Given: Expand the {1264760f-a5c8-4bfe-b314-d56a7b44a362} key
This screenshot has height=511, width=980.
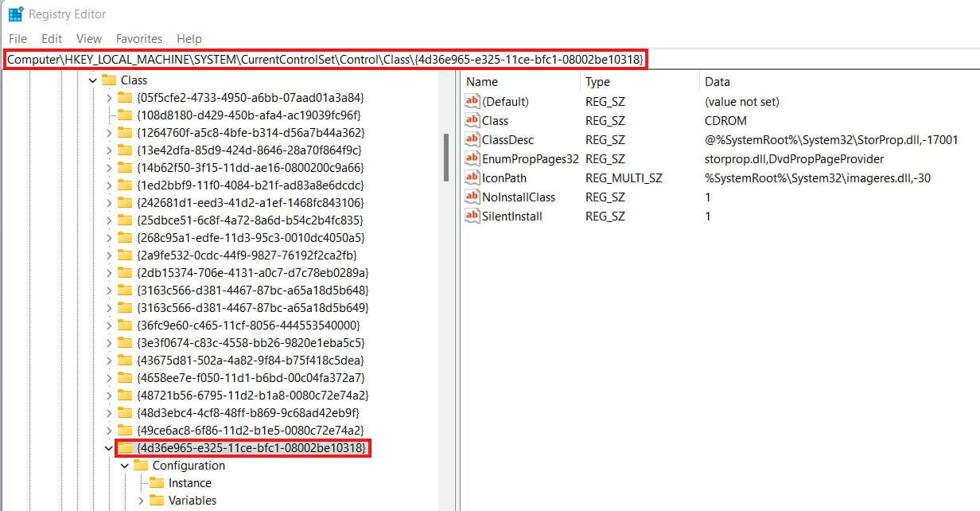Looking at the screenshot, I should coord(109,133).
